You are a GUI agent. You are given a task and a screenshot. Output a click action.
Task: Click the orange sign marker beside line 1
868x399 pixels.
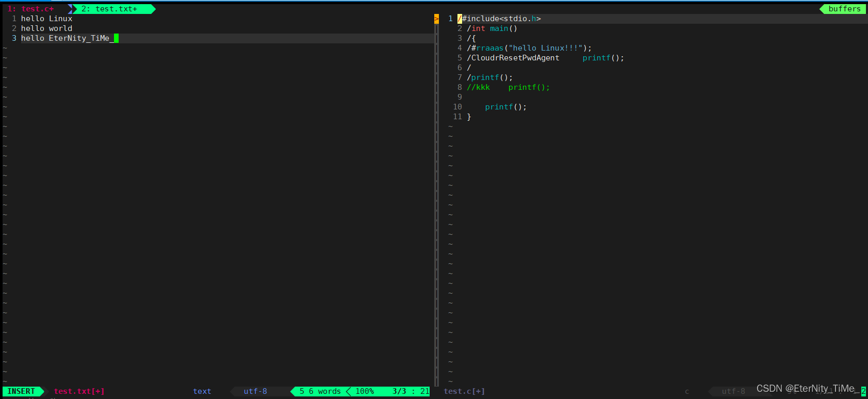pyautogui.click(x=436, y=19)
